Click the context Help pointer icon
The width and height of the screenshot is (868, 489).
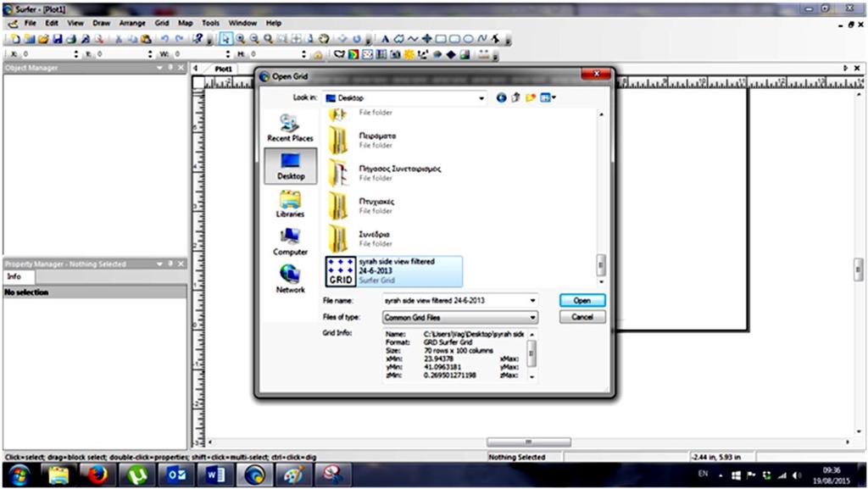[198, 39]
